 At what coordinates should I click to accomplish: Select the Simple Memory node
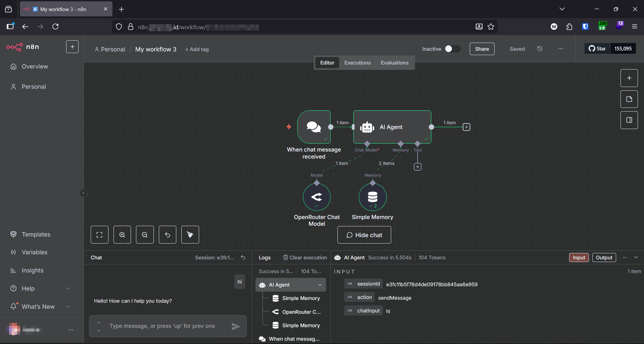[x=372, y=197]
